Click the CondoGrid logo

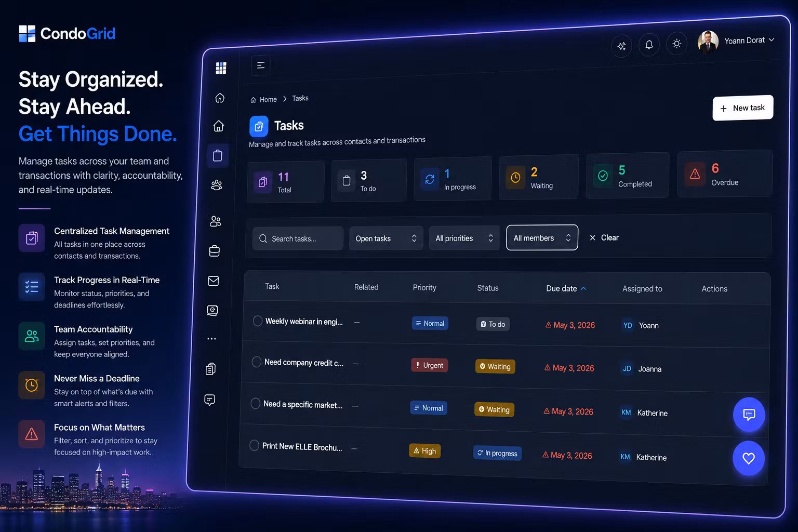click(x=67, y=34)
